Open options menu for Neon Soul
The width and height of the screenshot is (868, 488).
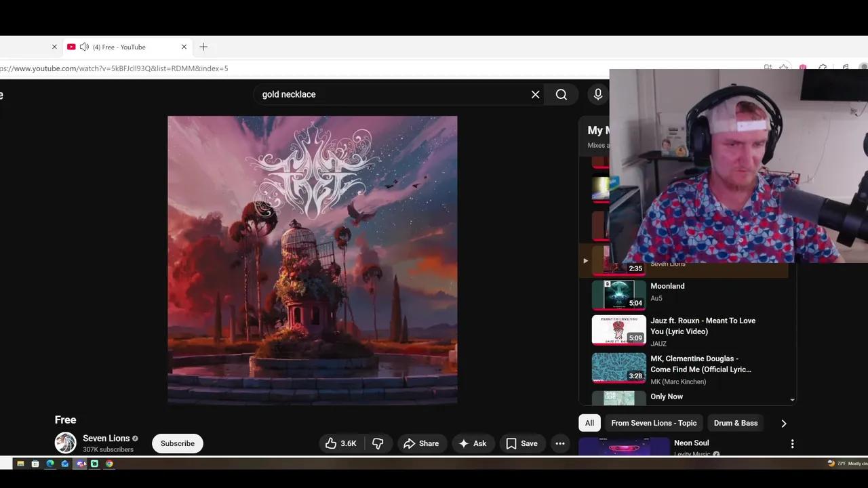point(792,444)
